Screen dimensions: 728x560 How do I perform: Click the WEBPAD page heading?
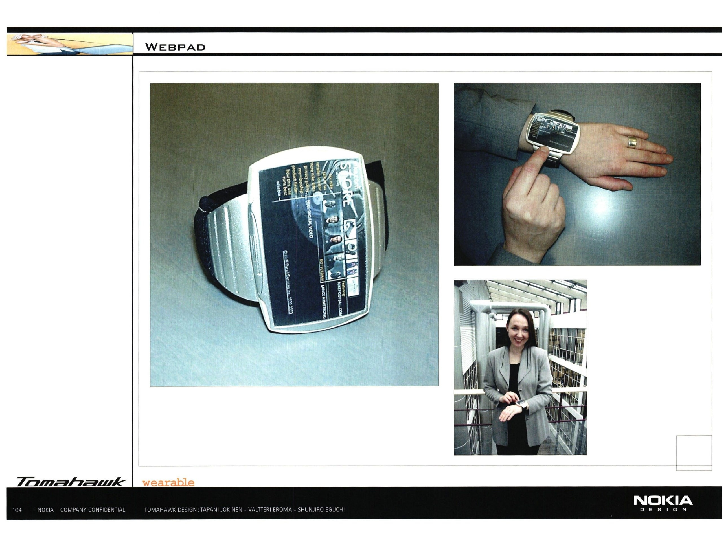[x=175, y=47]
